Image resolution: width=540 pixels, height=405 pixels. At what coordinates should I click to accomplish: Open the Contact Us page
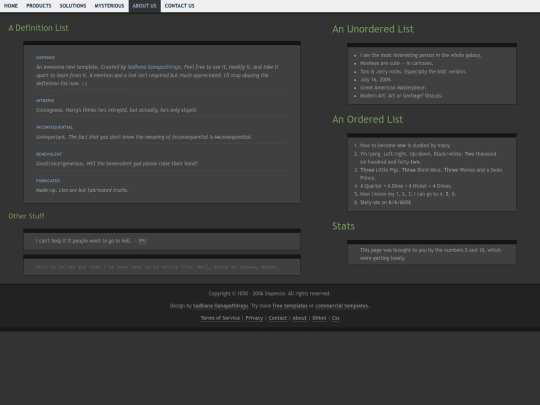[x=179, y=6]
